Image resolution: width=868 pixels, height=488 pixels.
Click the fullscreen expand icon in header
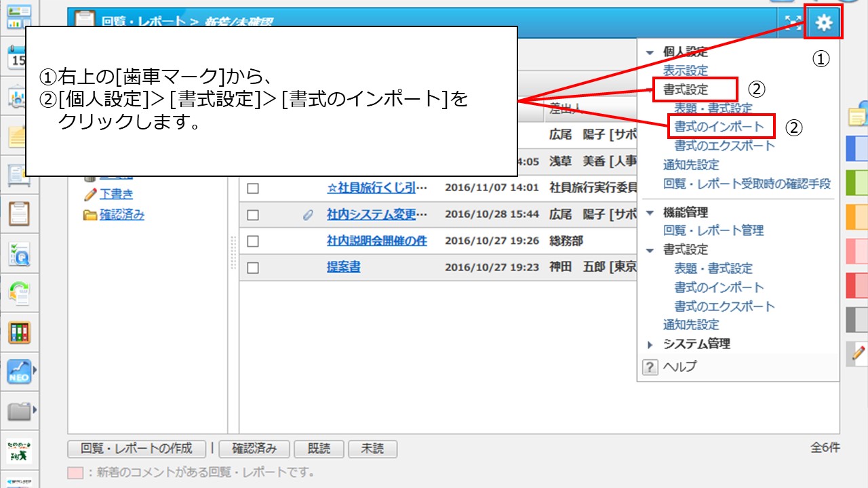pyautogui.click(x=792, y=23)
